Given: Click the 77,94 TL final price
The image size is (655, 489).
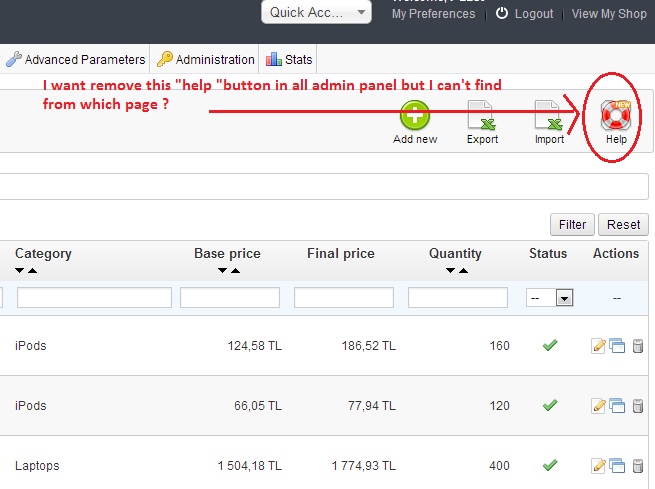Looking at the screenshot, I should (372, 405).
